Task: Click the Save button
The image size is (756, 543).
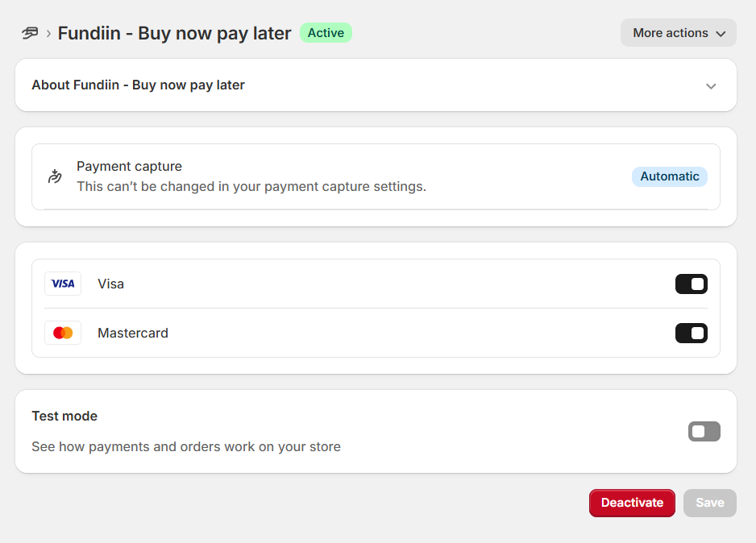Action: pos(709,503)
